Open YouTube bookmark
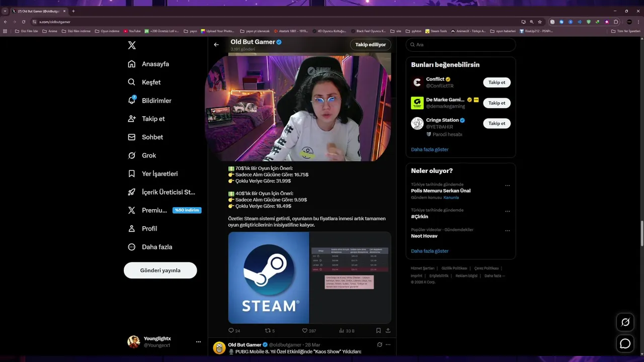This screenshot has height=362, width=644. pyautogui.click(x=132, y=31)
